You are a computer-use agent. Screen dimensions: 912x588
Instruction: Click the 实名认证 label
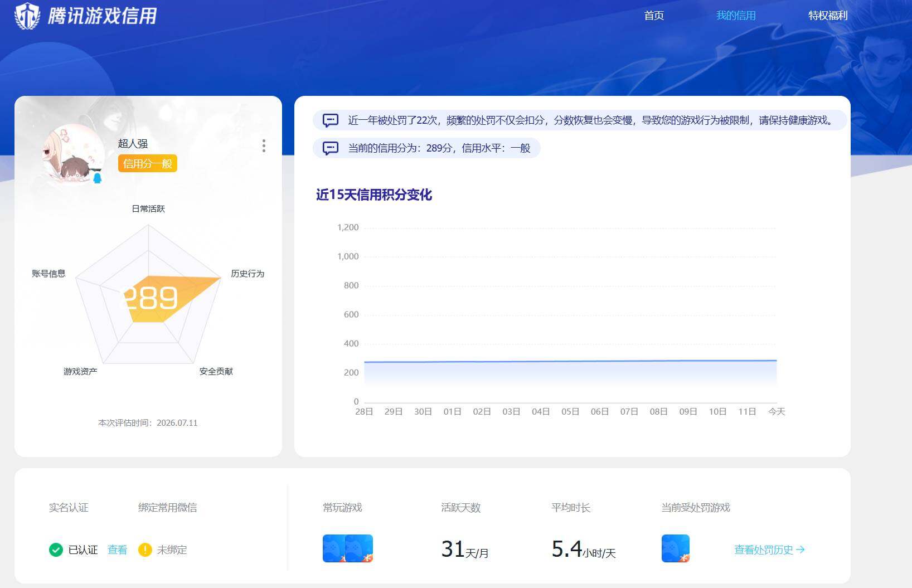[69, 508]
